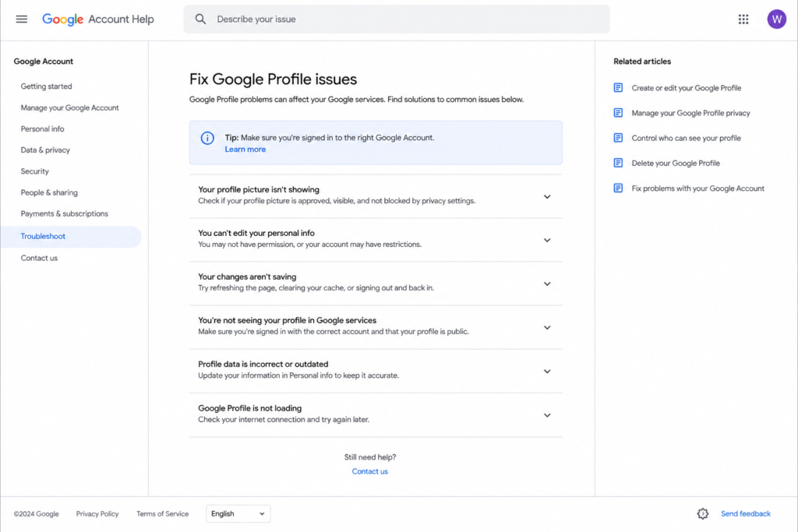This screenshot has height=532, width=798.
Task: Click the article icon beside Create or edit your Google Profile
Action: click(x=618, y=87)
